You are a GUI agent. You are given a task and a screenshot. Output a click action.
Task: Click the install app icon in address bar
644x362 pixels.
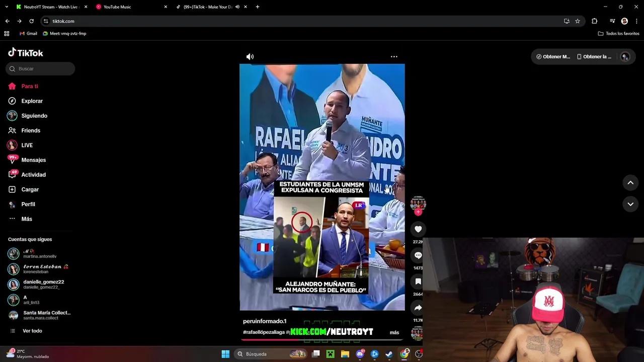pos(567,21)
